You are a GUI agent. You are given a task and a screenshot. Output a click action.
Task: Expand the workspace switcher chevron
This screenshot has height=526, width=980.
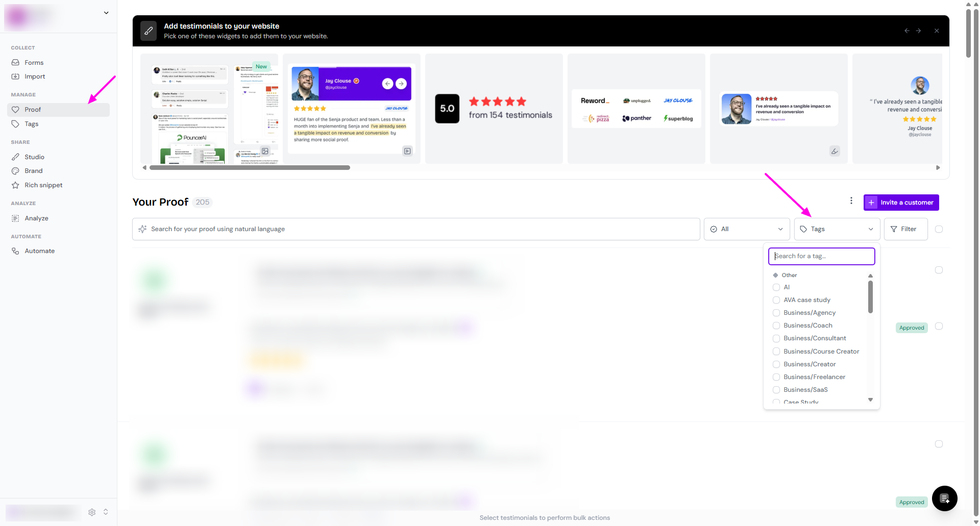pos(106,13)
